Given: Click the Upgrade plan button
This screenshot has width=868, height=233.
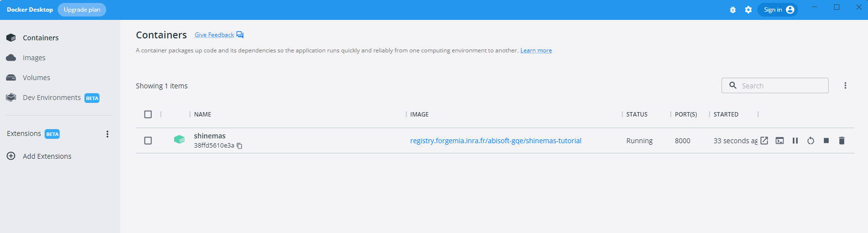Looking at the screenshot, I should (82, 10).
